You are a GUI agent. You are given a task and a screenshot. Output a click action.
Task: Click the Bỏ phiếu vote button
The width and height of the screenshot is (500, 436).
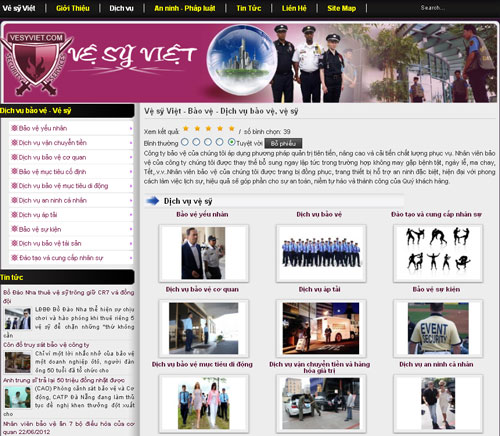[283, 143]
